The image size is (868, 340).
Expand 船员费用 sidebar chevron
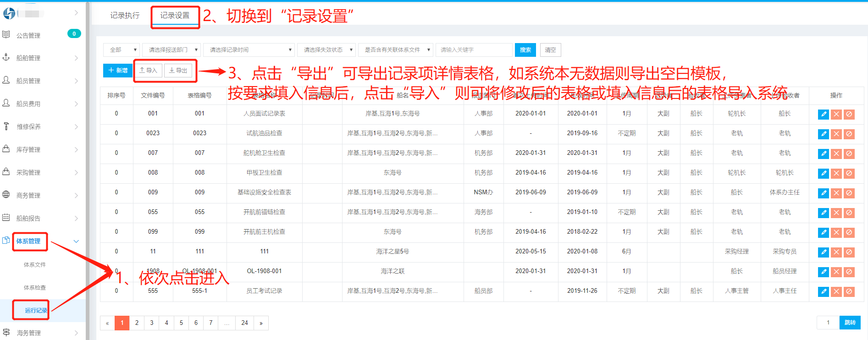(76, 104)
